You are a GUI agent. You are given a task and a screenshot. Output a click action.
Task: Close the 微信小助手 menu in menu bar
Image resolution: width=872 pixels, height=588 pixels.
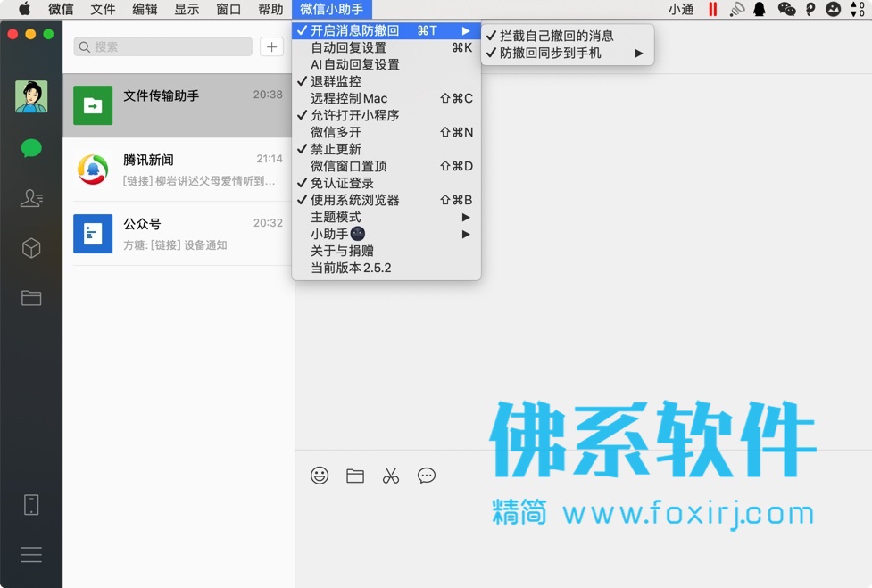[x=331, y=9]
